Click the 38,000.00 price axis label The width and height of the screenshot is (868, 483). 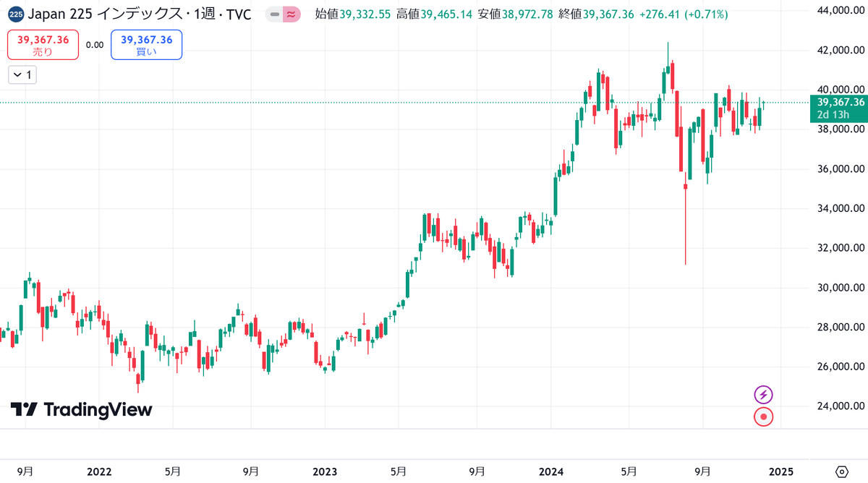pos(839,129)
